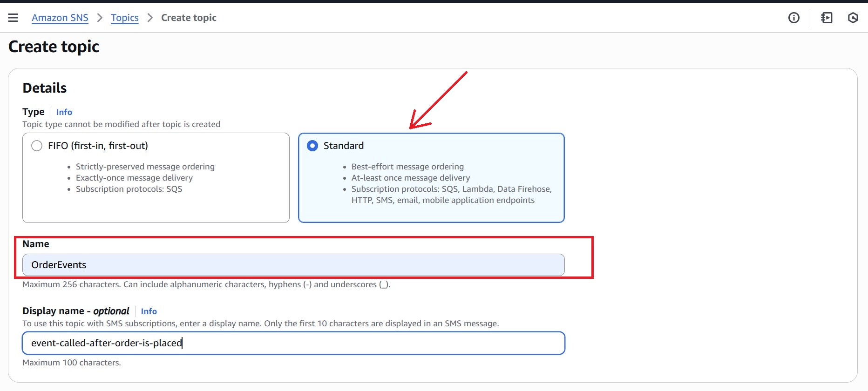
Task: Click the chevron after Topics breadcrumb
Action: coord(150,18)
